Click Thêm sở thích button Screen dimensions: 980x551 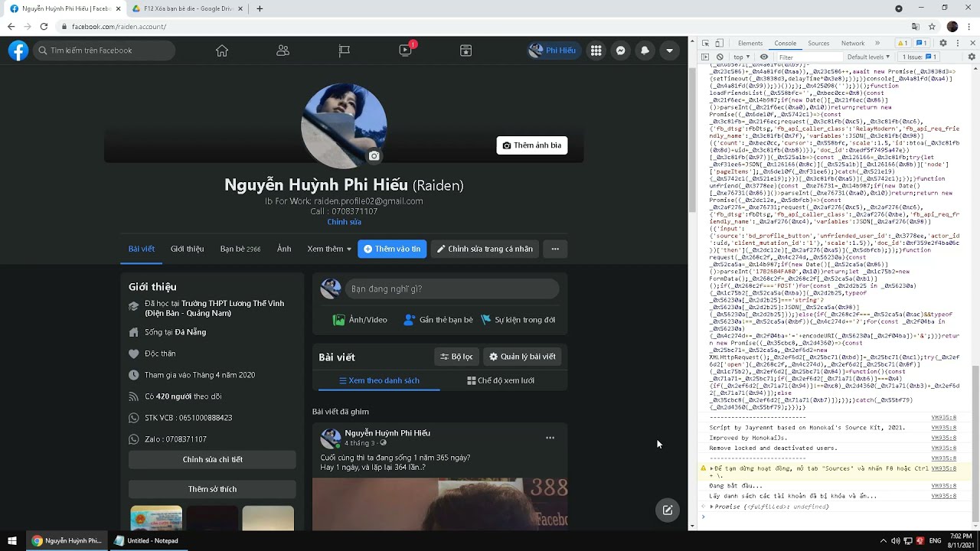coord(212,488)
